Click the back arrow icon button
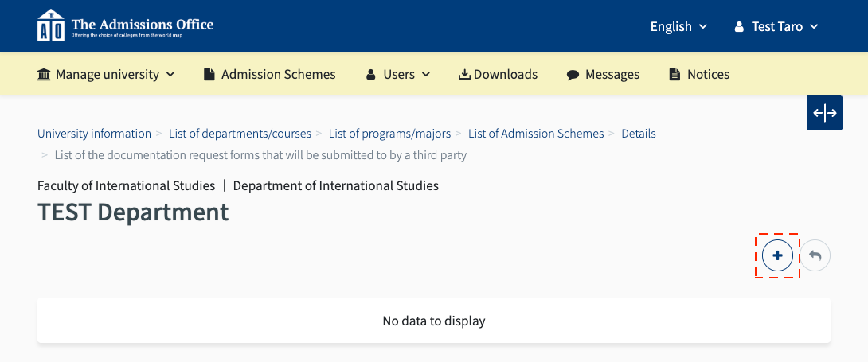 click(815, 256)
